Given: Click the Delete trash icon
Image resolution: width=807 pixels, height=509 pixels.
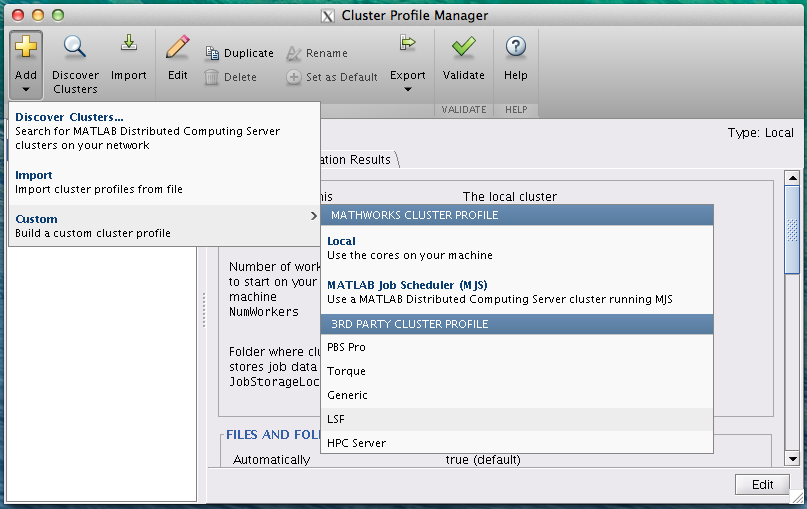Looking at the screenshot, I should [212, 77].
